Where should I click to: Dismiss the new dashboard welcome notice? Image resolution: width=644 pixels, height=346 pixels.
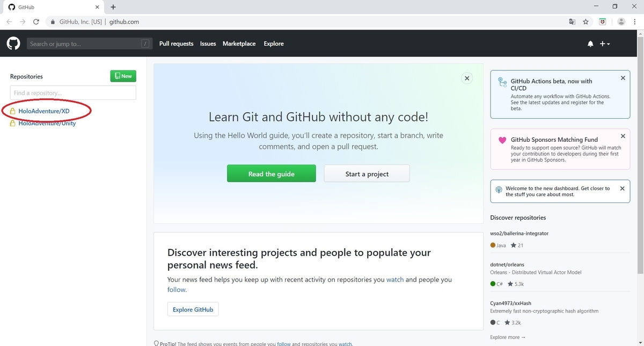tap(622, 189)
